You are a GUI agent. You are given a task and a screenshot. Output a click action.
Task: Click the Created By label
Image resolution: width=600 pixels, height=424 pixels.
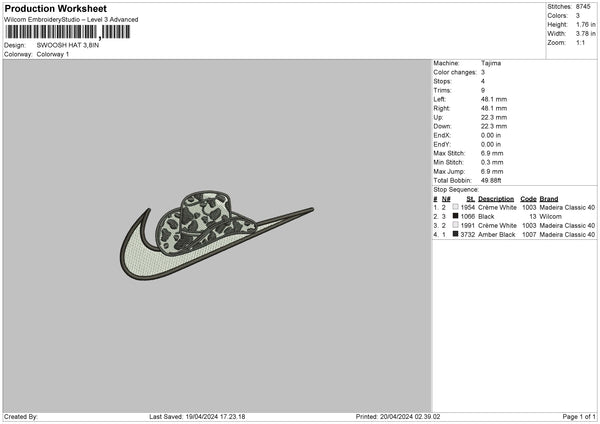point(21,417)
